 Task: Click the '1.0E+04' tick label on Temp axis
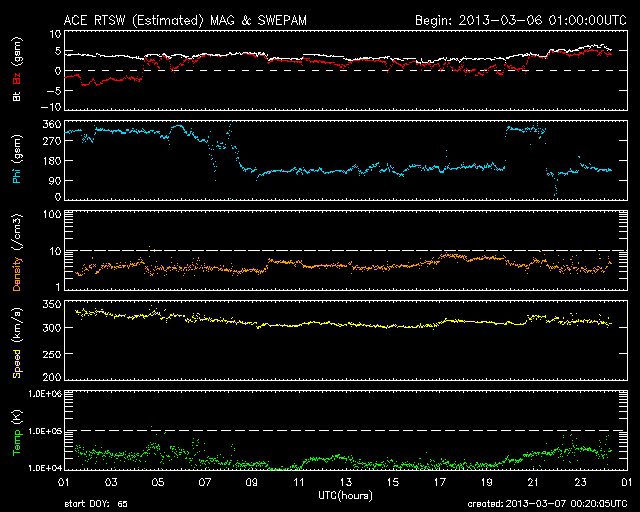[45, 468]
